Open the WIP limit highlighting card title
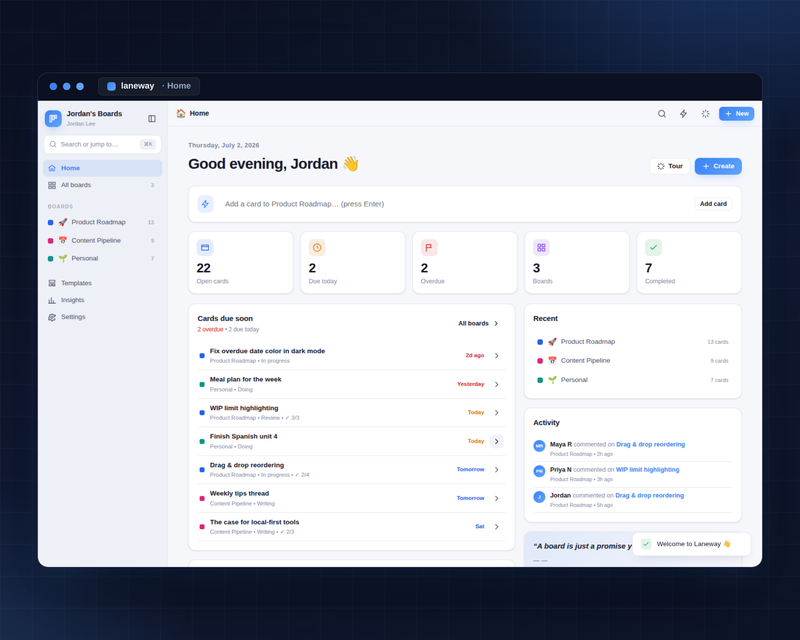This screenshot has height=640, width=800. tap(244, 408)
